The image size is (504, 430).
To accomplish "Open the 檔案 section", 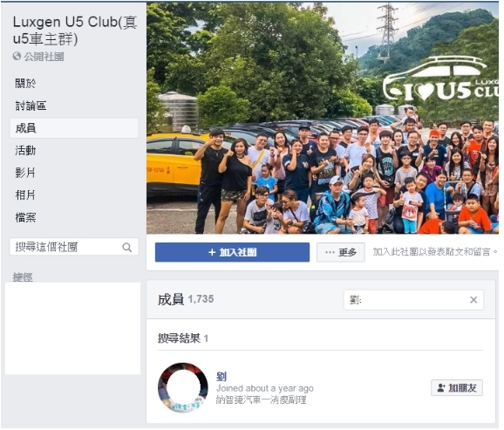I will 25,218.
